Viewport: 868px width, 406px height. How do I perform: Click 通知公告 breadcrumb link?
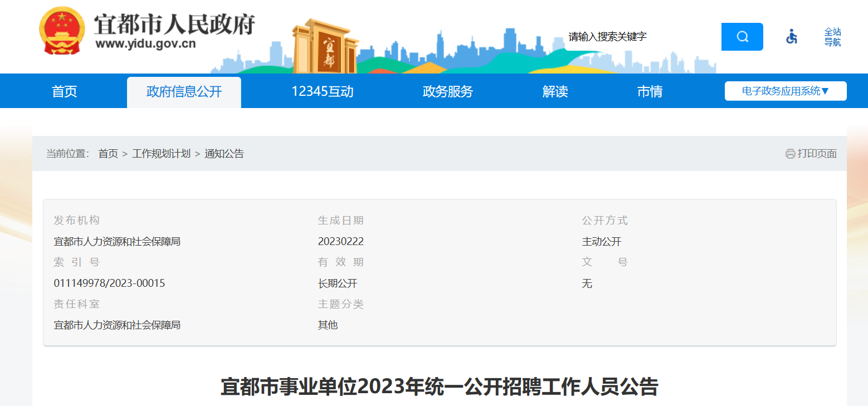[x=224, y=154]
